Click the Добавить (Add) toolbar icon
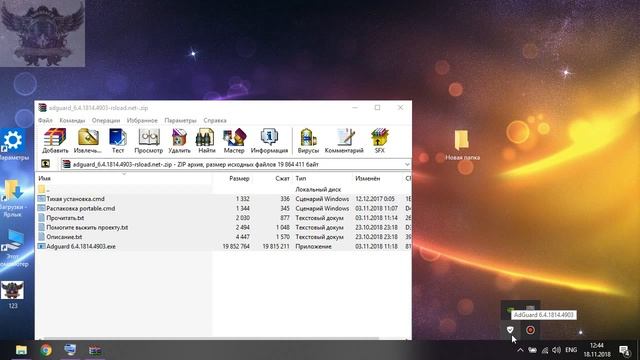 click(55, 141)
